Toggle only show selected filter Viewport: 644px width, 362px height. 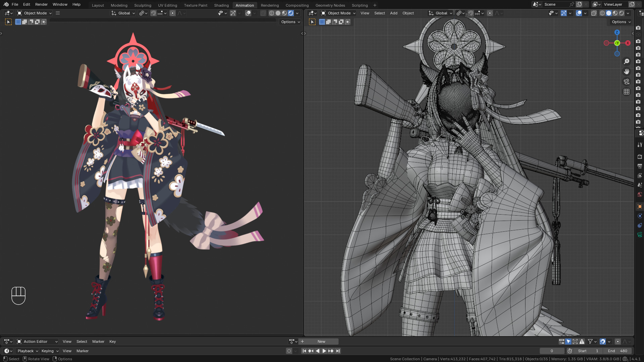pyautogui.click(x=568, y=342)
